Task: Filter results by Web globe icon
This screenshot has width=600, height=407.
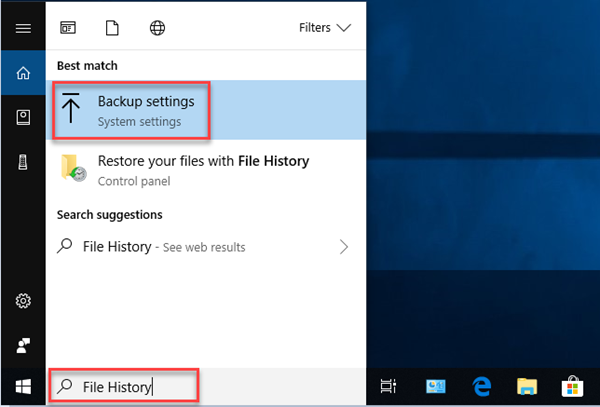Action: tap(157, 28)
